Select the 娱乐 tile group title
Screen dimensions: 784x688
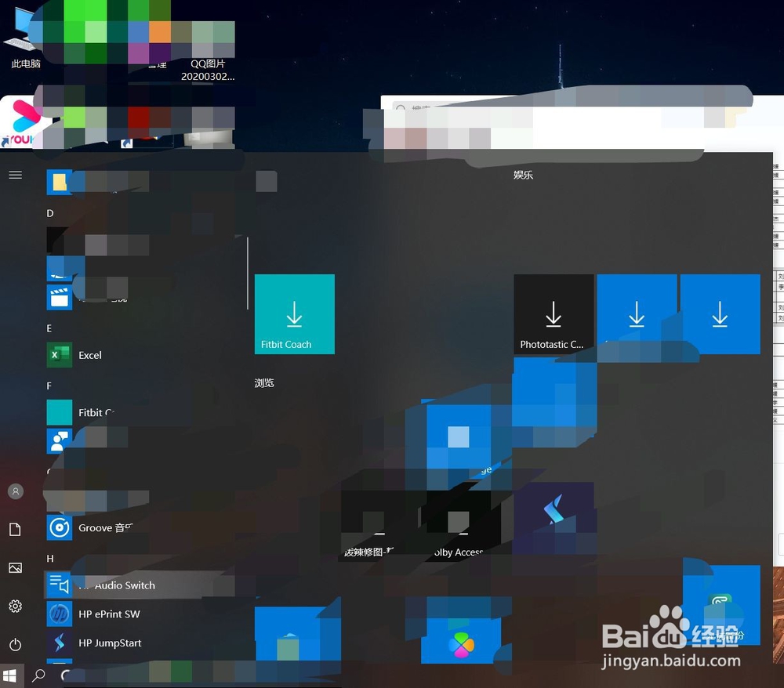tap(523, 175)
